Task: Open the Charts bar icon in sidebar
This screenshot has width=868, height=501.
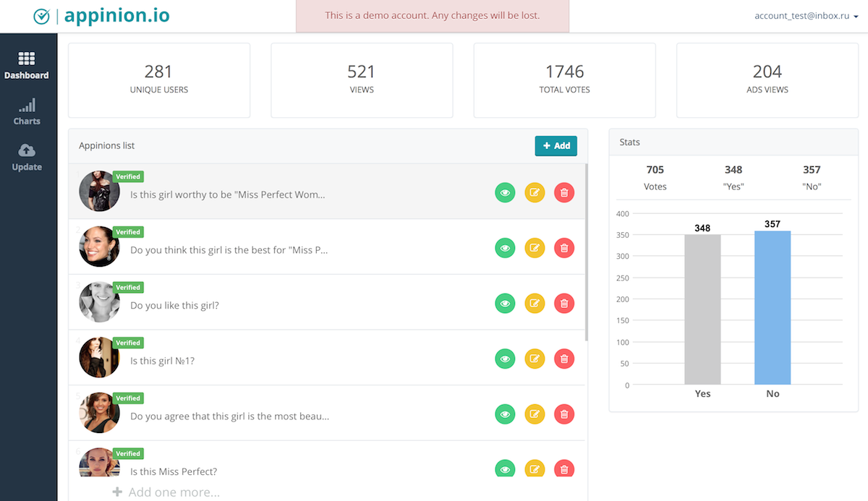Action: 27,106
